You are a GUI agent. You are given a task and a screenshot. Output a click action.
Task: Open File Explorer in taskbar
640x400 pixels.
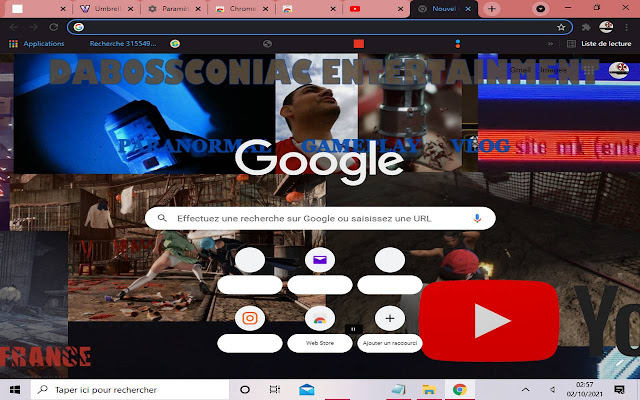(429, 390)
